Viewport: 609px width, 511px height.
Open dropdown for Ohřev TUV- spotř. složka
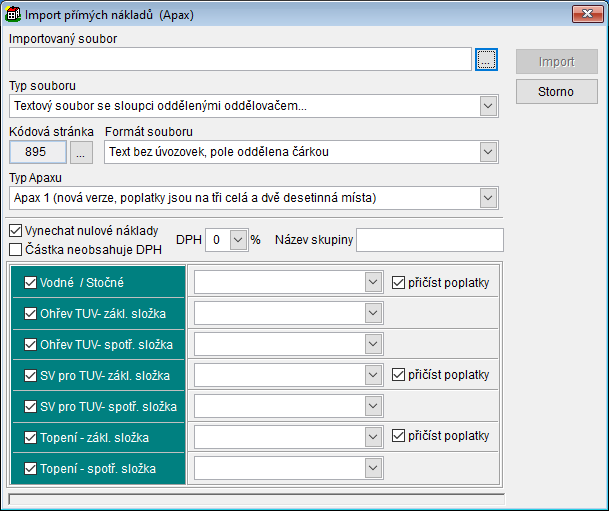click(x=372, y=344)
